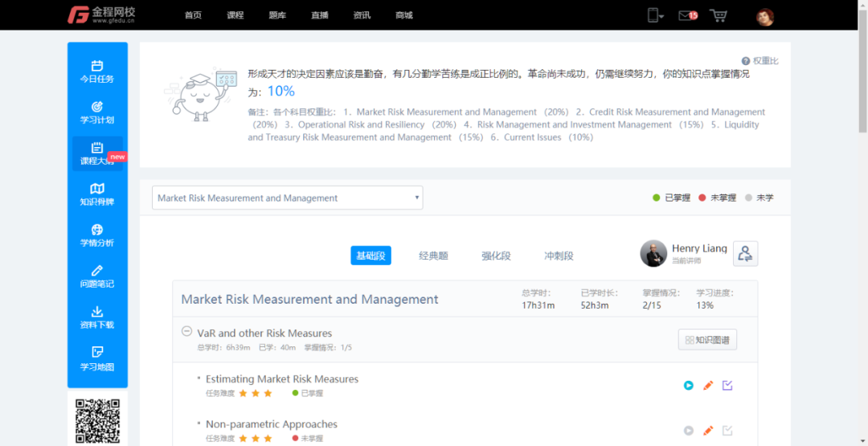Screen dimensions: 868x446
Task: Click the shopping cart icon
Action: point(718,15)
